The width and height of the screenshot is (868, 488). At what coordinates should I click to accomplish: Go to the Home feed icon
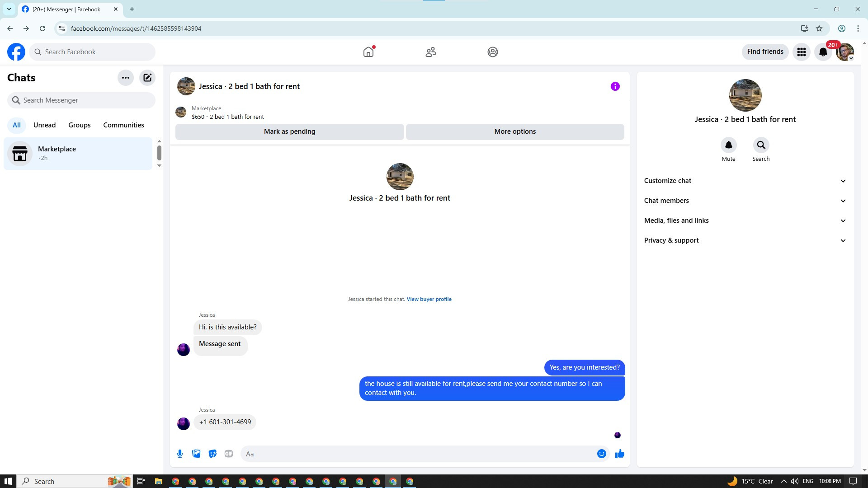click(x=368, y=52)
